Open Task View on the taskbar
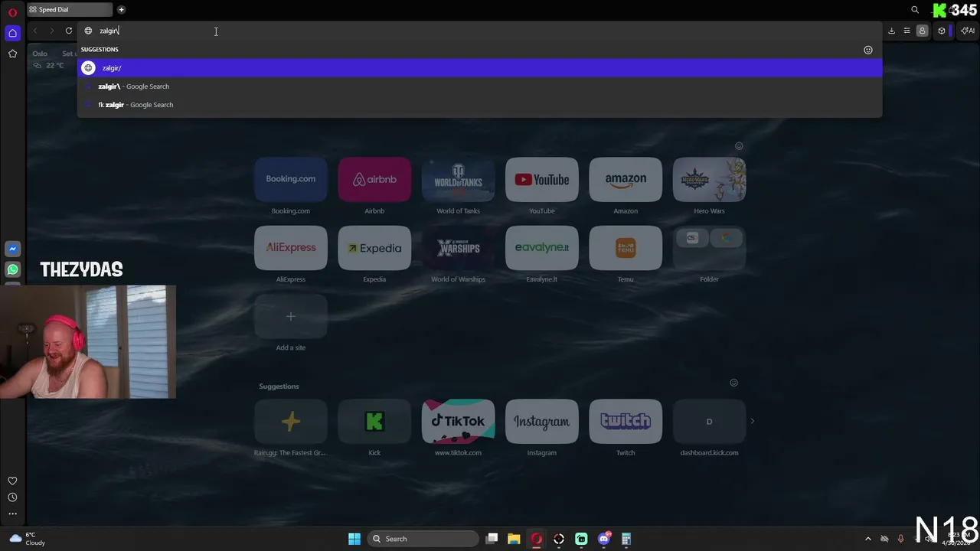Viewport: 980px width, 551px height. tap(492, 539)
